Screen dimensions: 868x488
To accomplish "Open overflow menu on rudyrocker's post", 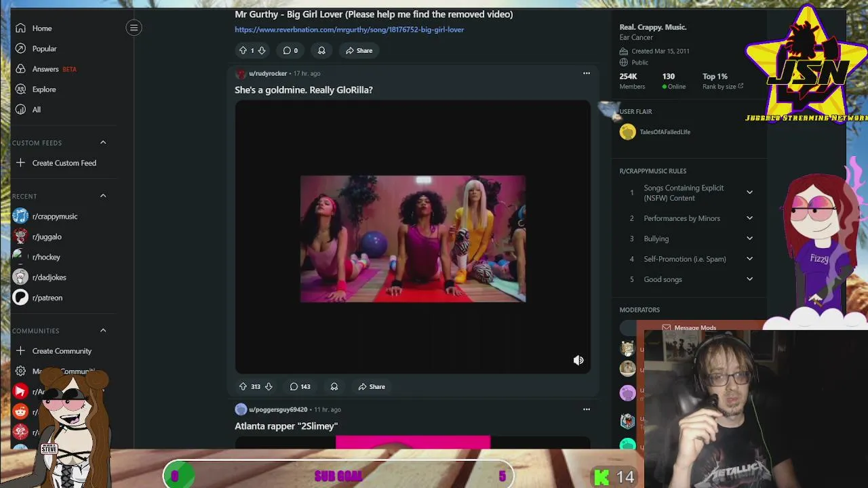I will pos(587,73).
